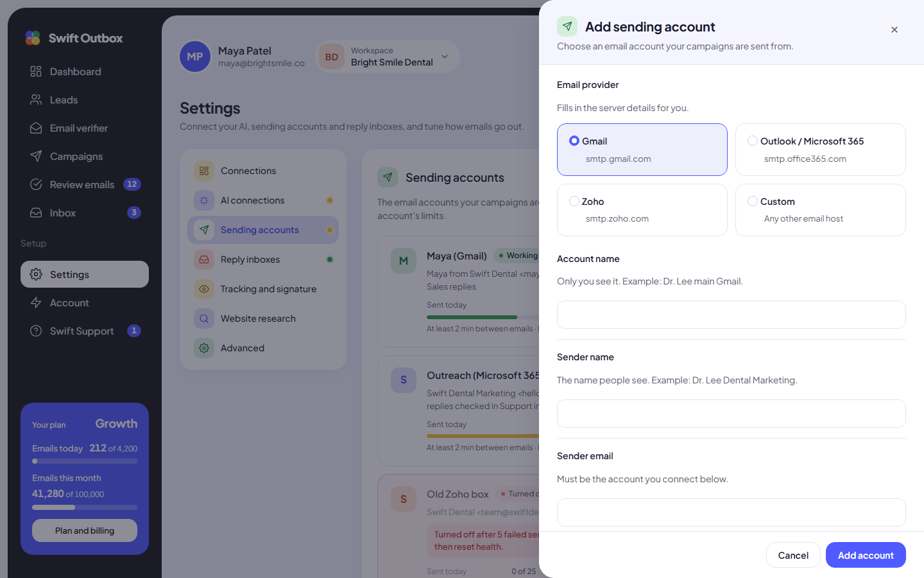Click the Account lightning bolt icon

36,302
